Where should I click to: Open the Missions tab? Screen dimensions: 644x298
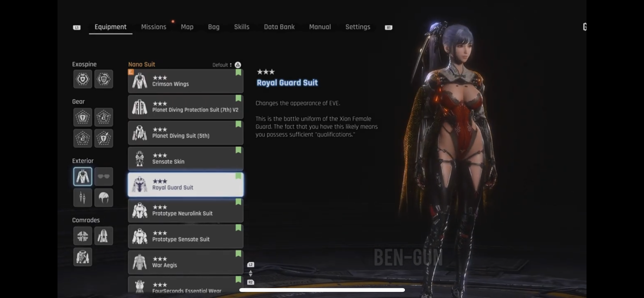[154, 27]
